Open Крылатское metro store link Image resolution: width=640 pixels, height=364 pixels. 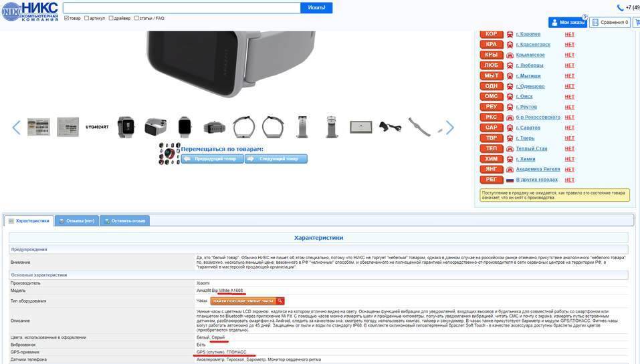[x=530, y=55]
